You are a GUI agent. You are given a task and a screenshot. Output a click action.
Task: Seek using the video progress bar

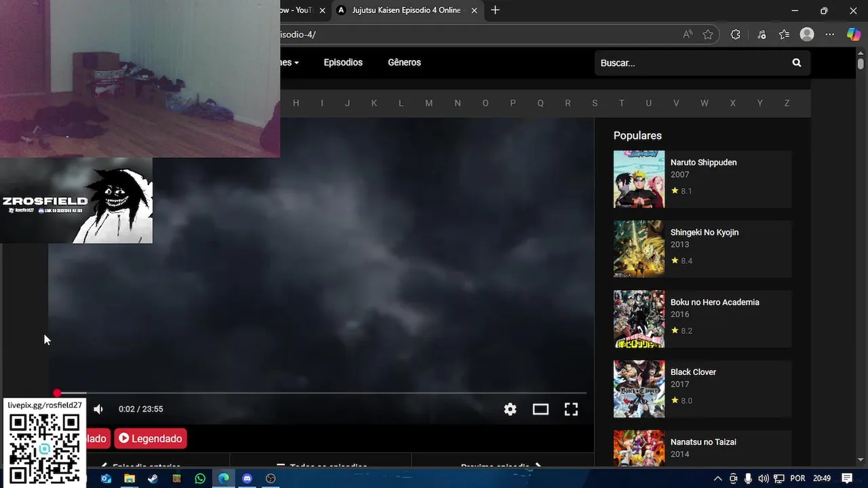click(320, 393)
